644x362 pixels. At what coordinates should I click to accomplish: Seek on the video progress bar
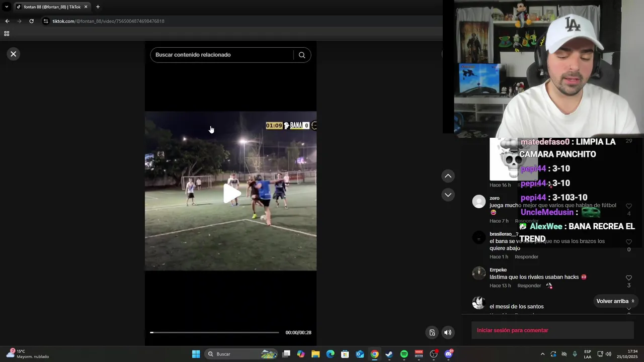[x=214, y=332]
